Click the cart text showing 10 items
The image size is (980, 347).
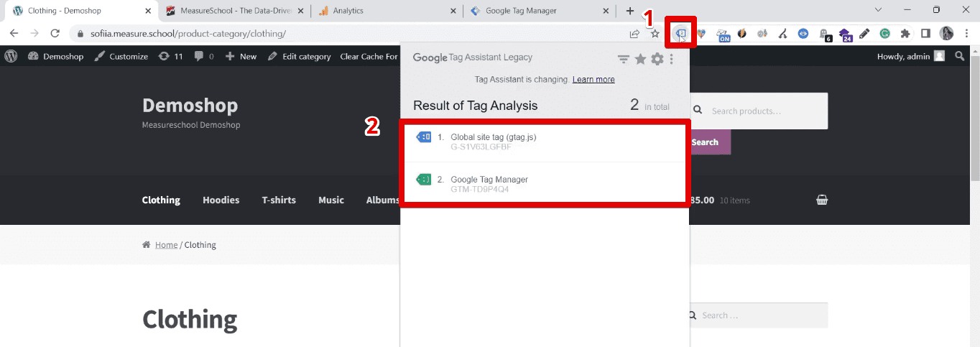pos(734,200)
